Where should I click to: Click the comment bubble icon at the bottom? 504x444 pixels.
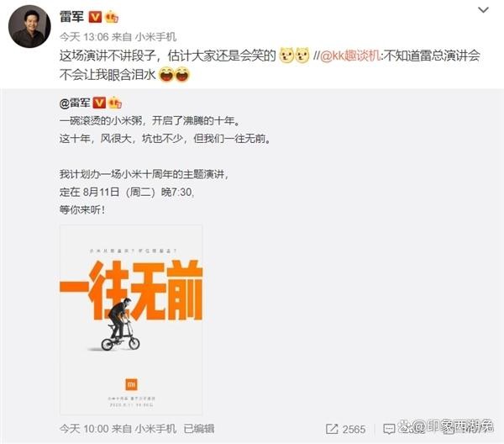click(389, 429)
